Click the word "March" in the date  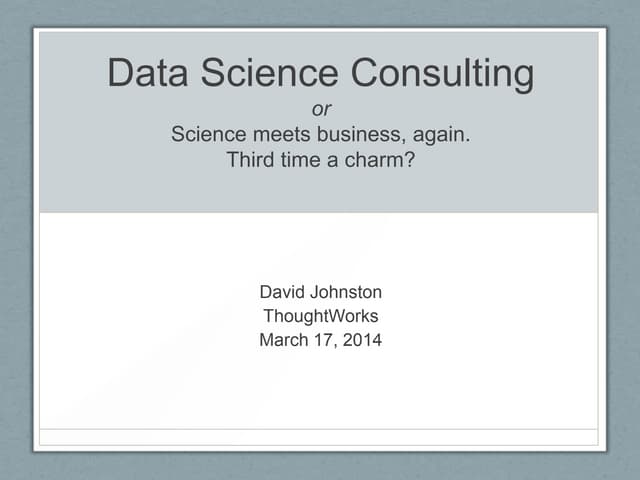[284, 340]
